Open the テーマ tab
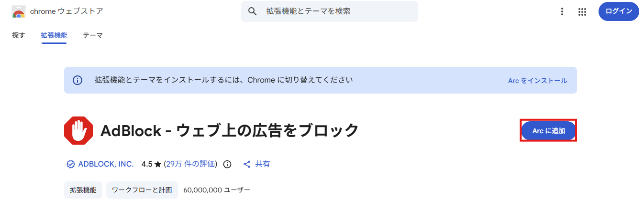 click(x=93, y=35)
